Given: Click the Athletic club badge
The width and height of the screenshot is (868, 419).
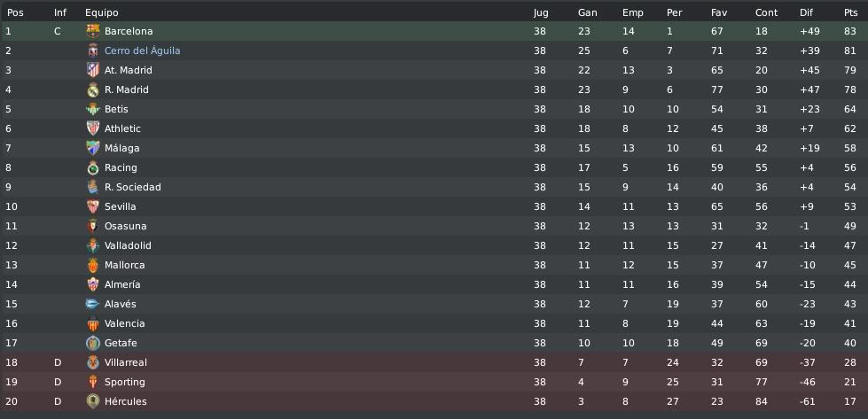Looking at the screenshot, I should click(93, 128).
